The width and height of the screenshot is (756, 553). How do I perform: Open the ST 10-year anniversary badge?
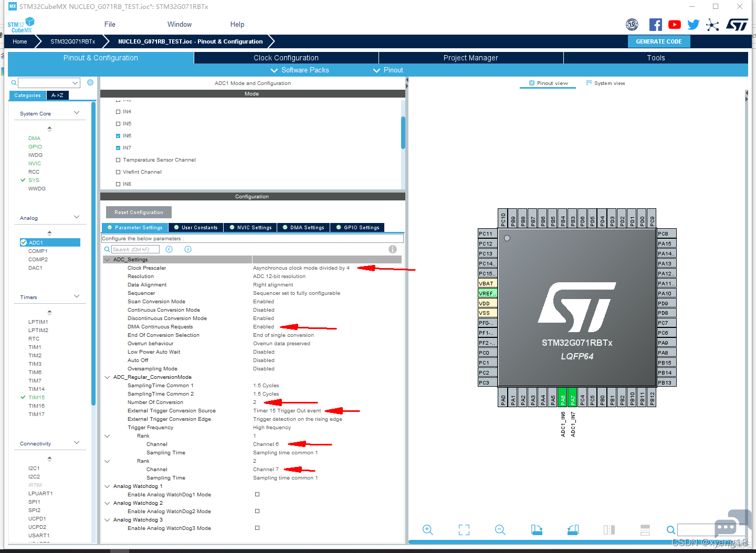coord(632,25)
